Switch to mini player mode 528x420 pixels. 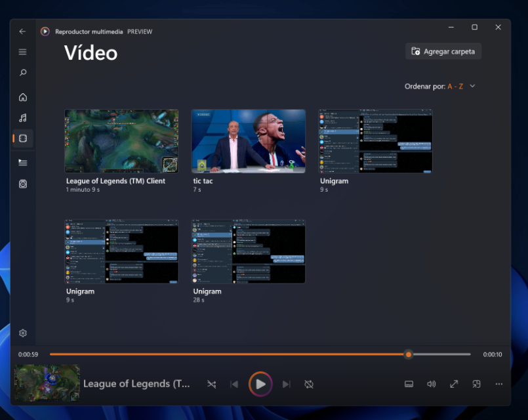point(477,384)
